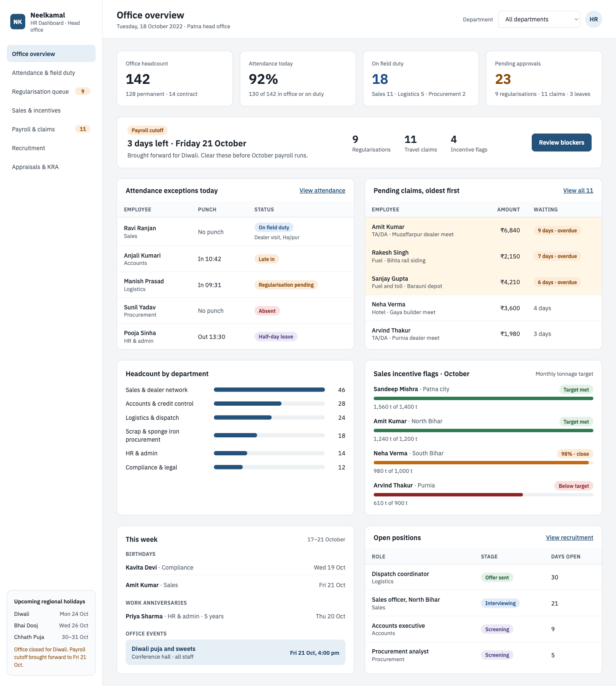The image size is (616, 686).
Task: Click Kavita Devi's birthday entry
Action: (235, 567)
